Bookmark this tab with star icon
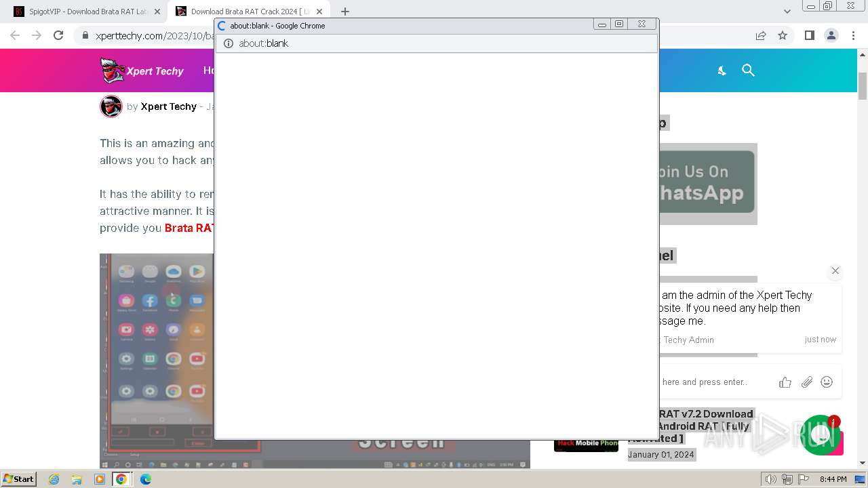 783,35
